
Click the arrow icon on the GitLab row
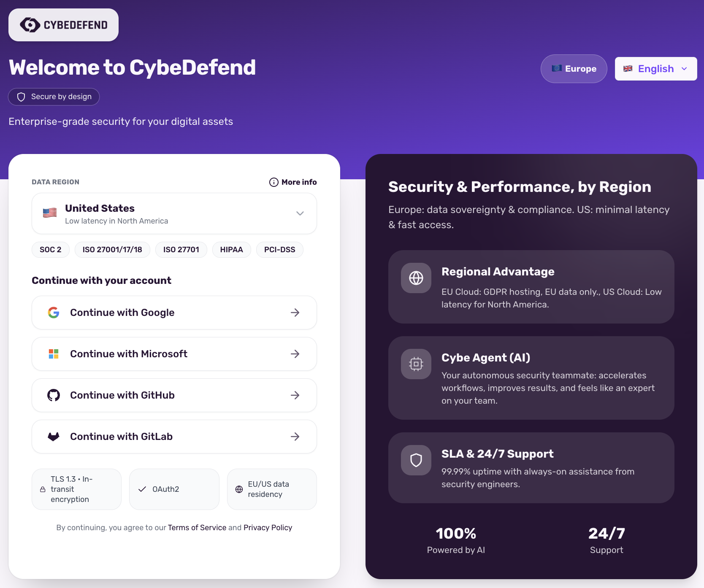coord(295,437)
